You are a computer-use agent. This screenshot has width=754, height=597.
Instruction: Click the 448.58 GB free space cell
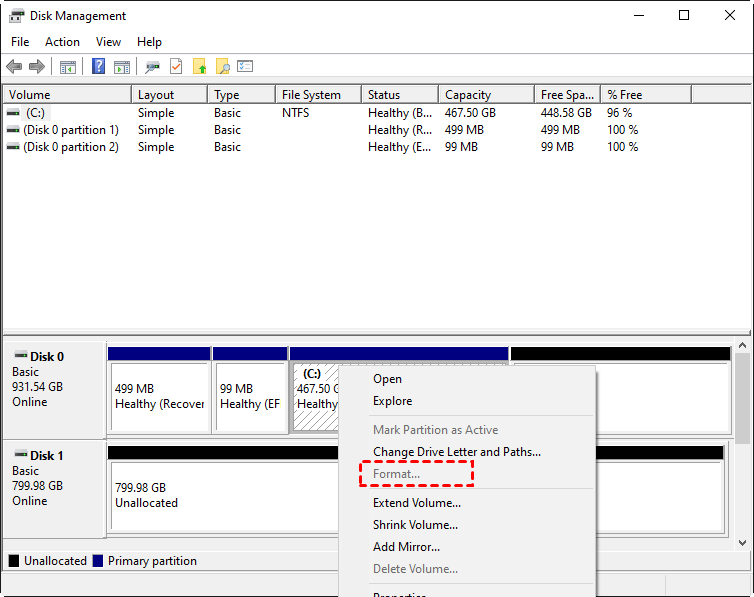click(566, 113)
